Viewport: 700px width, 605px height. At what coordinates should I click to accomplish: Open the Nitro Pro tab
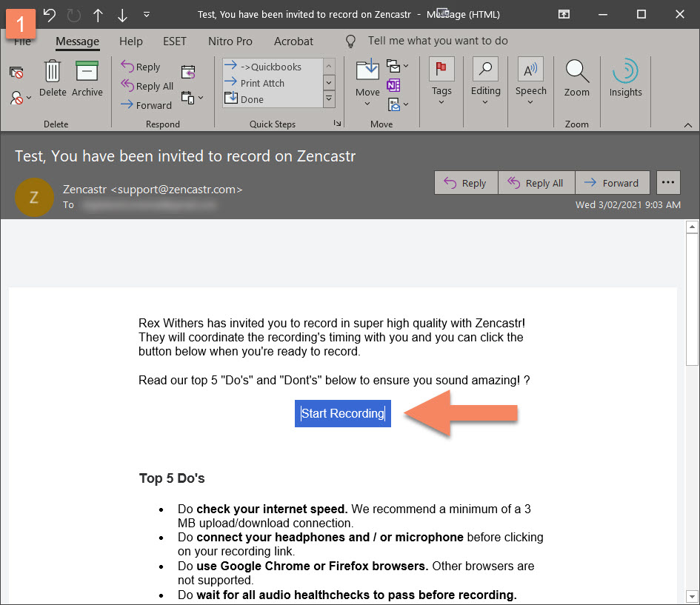pos(230,41)
